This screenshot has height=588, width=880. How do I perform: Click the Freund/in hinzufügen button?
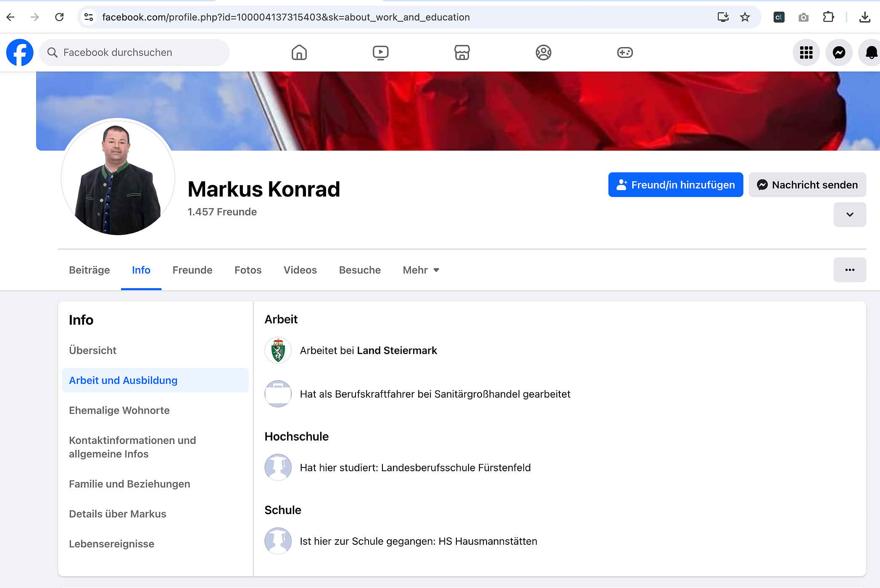pos(675,185)
